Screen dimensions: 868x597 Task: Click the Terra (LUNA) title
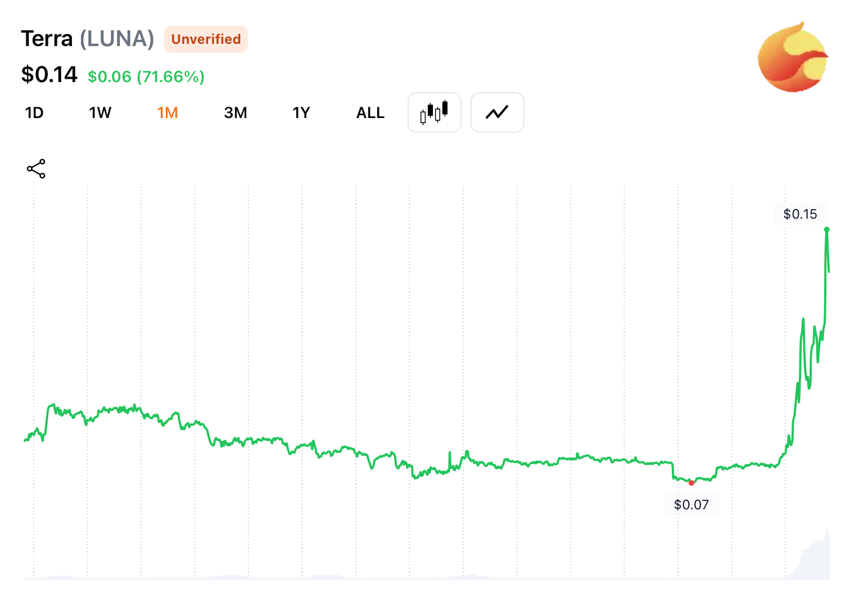pyautogui.click(x=88, y=39)
